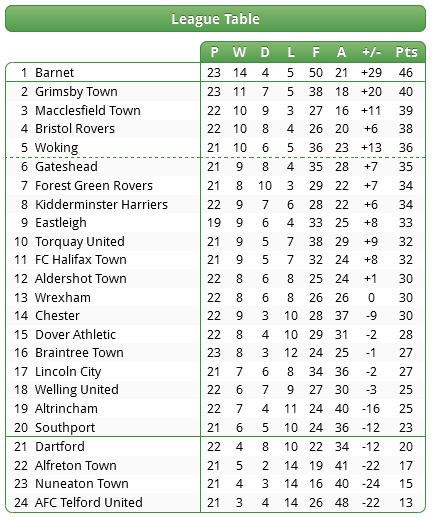
Task: Open Grimsby Town team link
Action: (x=76, y=91)
